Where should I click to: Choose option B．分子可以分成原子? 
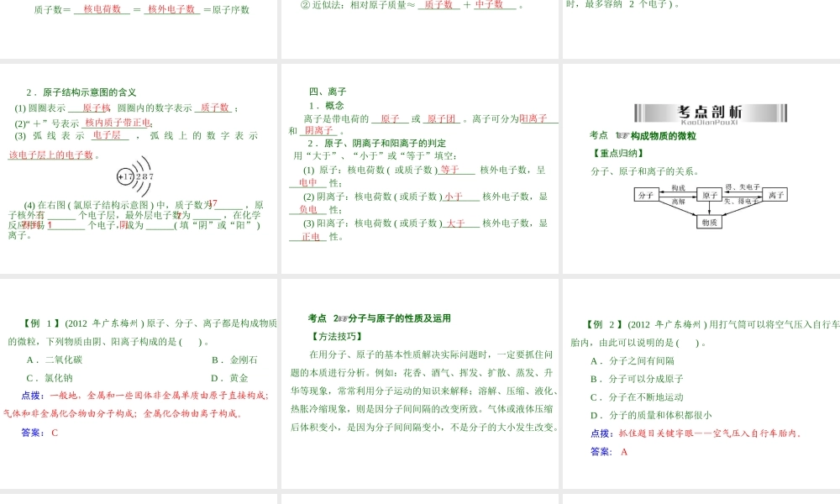637,379
